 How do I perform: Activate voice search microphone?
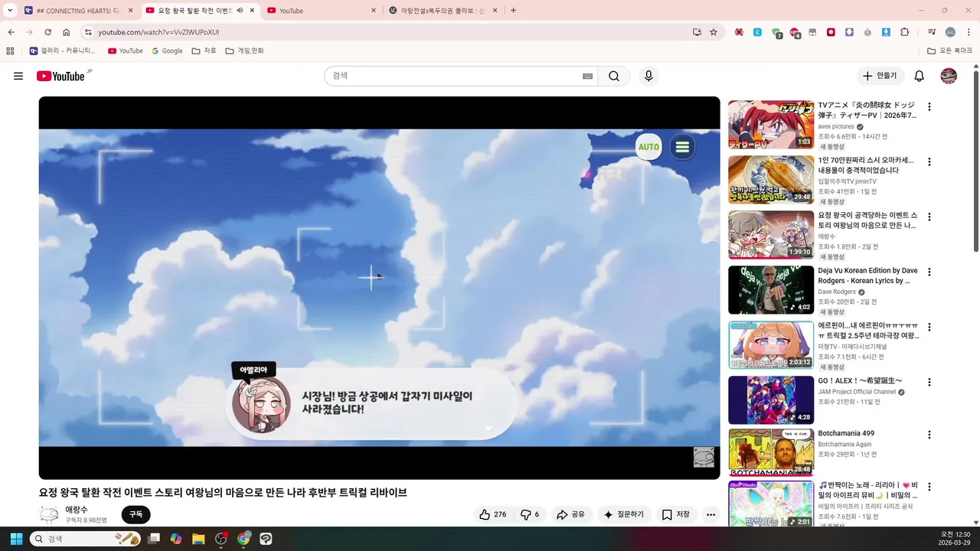[648, 76]
